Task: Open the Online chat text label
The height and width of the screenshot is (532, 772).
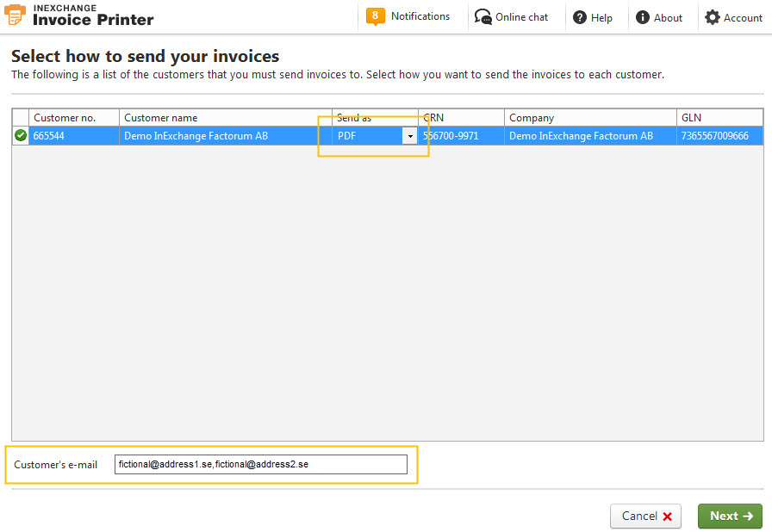Action: click(521, 17)
